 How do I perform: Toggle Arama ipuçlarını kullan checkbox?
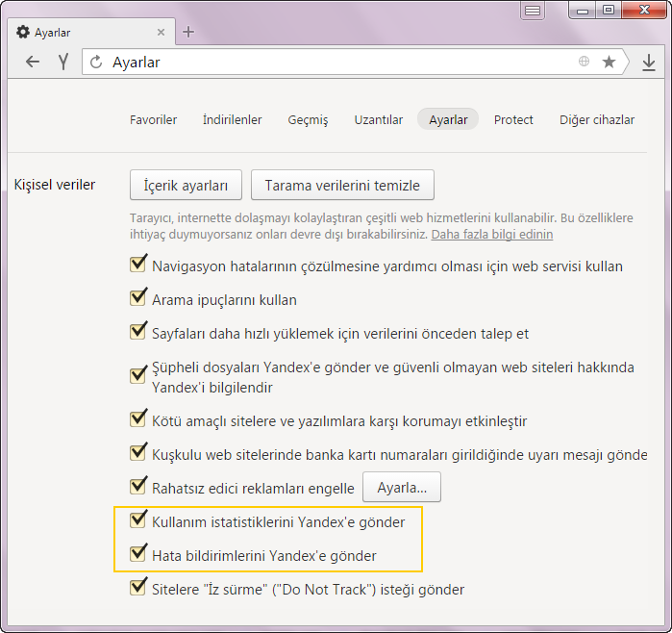tap(138, 297)
